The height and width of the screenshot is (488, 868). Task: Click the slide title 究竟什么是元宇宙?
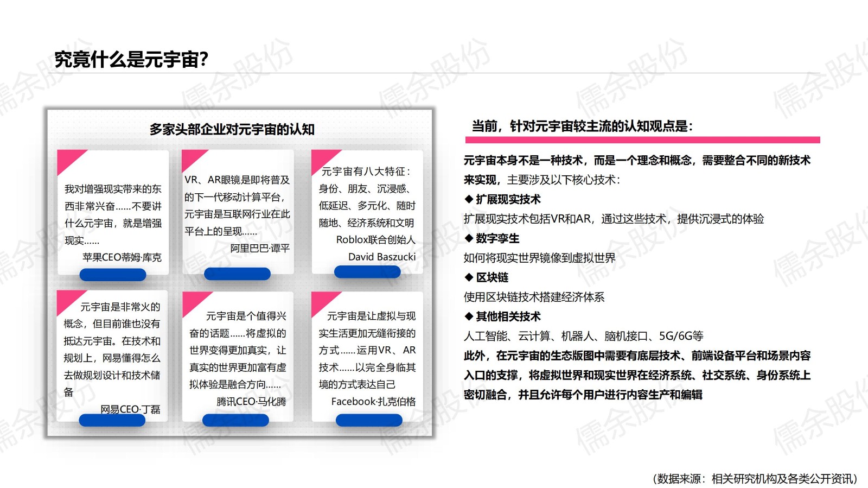point(131,60)
